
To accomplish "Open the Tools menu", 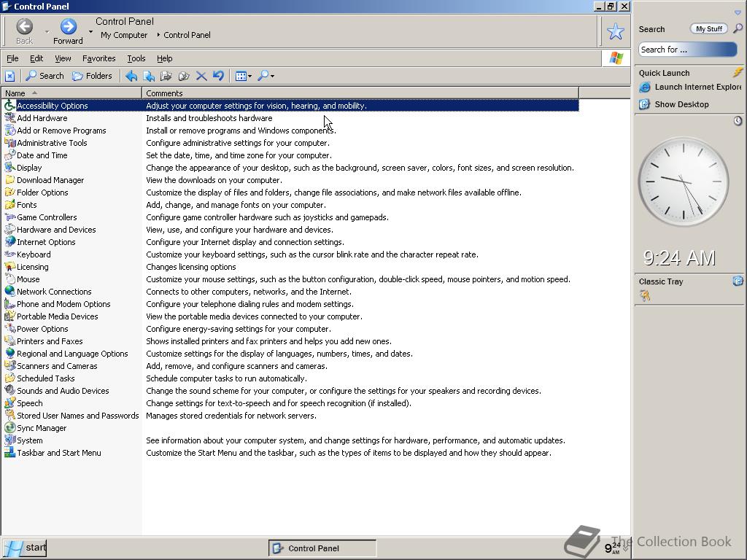I will 136,58.
